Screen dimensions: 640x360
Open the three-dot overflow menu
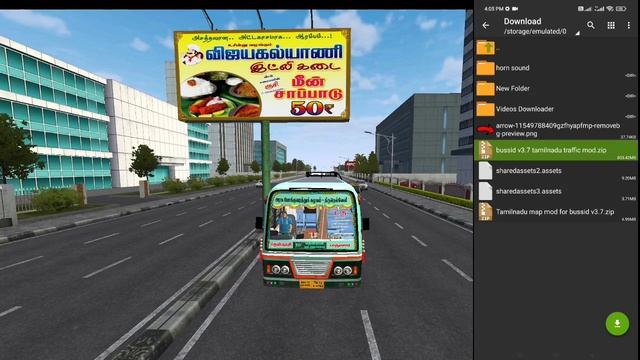click(x=629, y=25)
